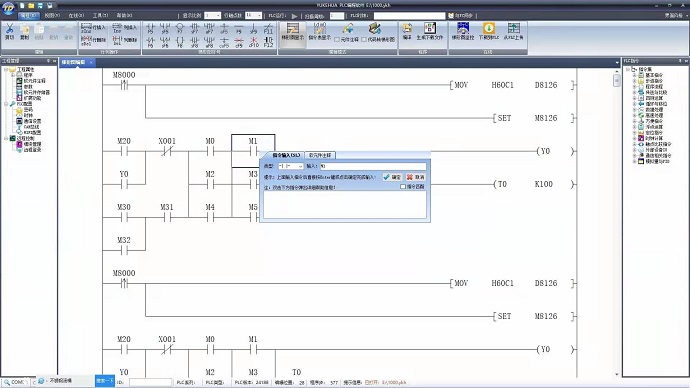Open the 视图(V) menu

coord(52,15)
